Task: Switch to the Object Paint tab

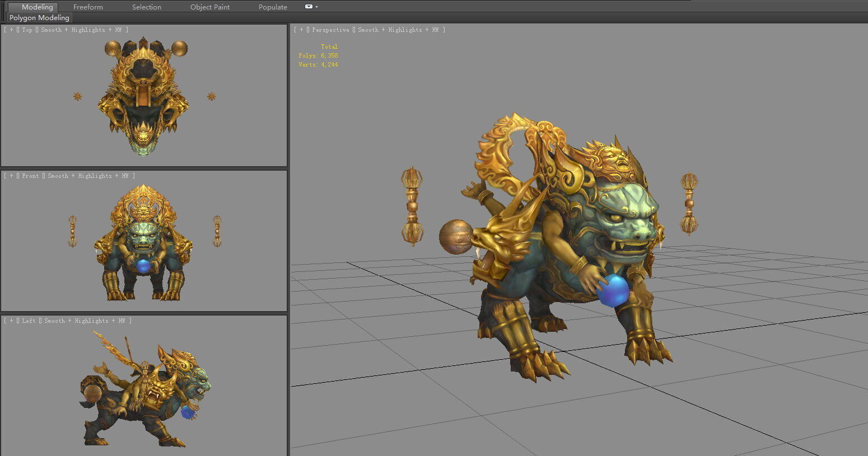Action: 210,7
